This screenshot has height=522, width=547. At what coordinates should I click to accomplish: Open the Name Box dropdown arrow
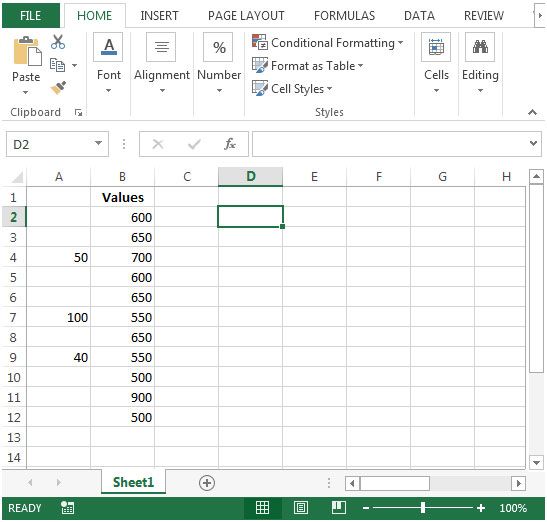(x=98, y=143)
